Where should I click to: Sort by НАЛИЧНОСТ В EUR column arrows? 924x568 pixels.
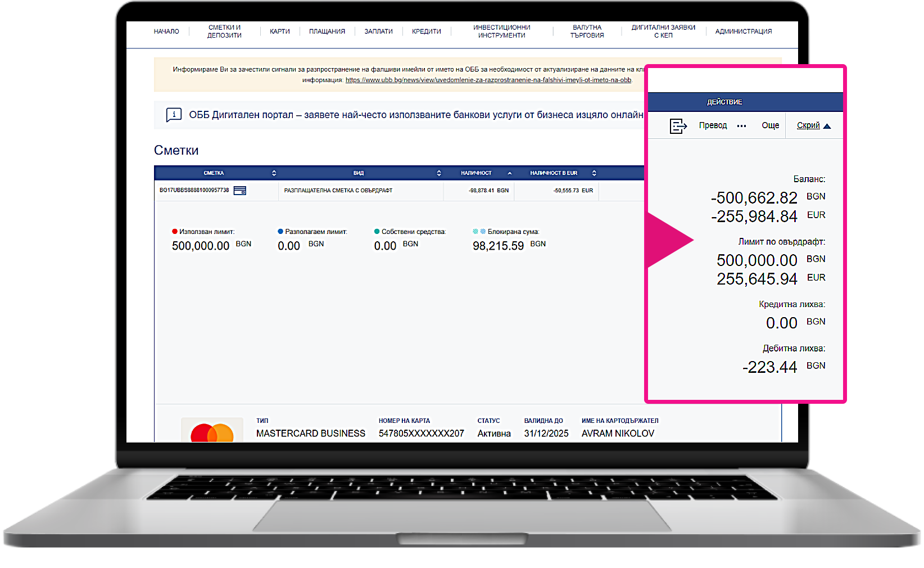[594, 173]
